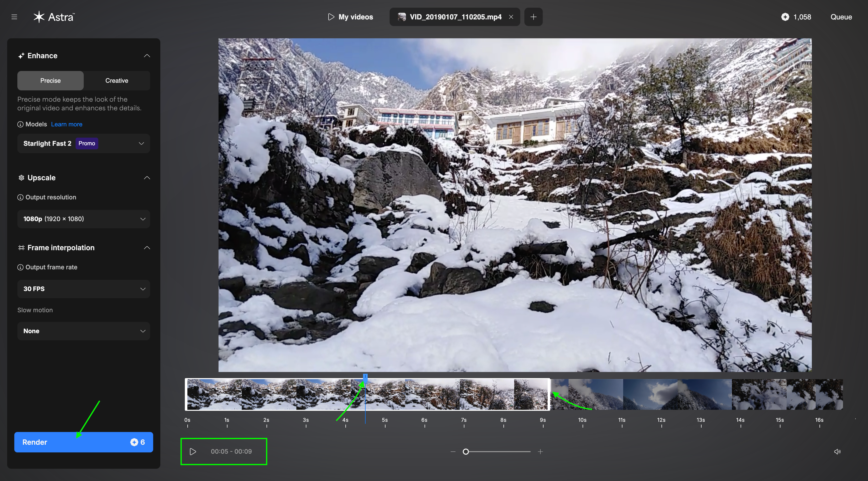868x481 pixels.
Task: Click the Output frame rate info icon
Action: [20, 267]
